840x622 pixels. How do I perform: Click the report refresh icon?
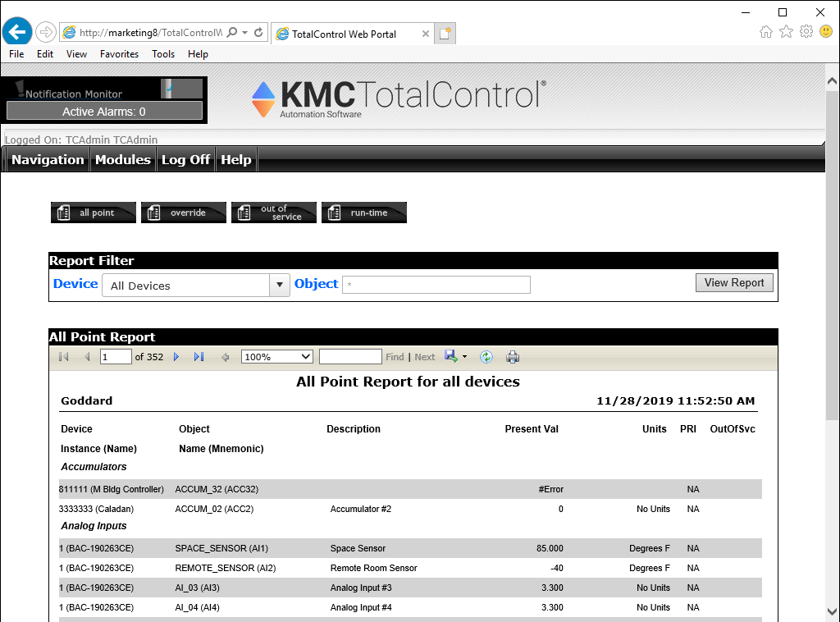click(x=486, y=357)
